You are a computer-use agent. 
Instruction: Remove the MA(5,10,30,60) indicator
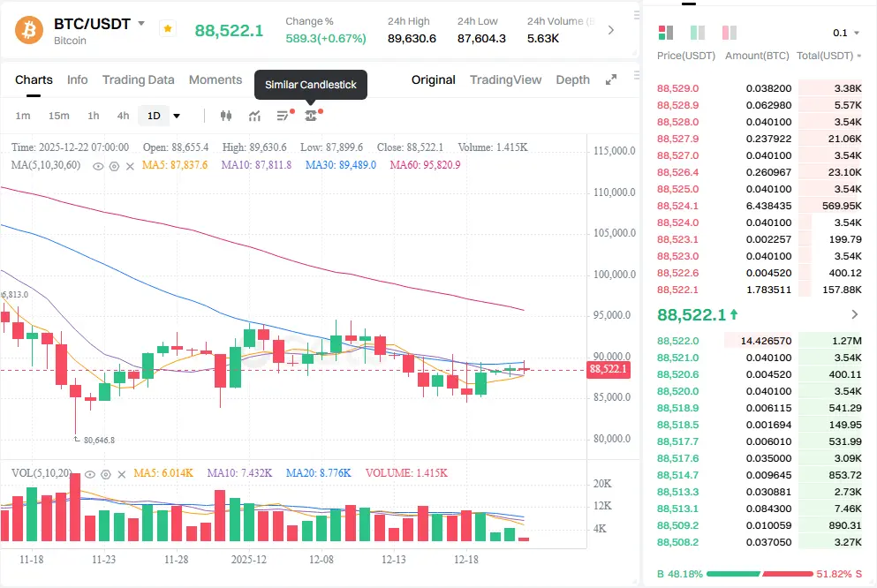click(130, 166)
